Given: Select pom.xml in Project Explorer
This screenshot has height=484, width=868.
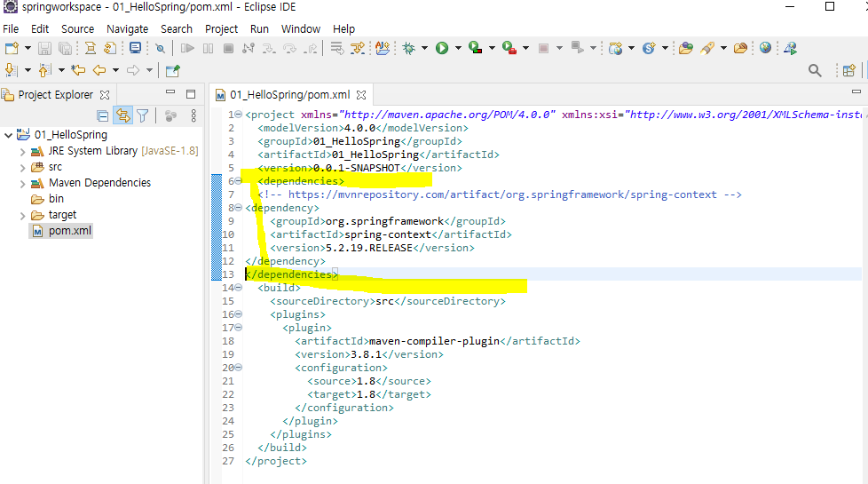Looking at the screenshot, I should (x=69, y=231).
